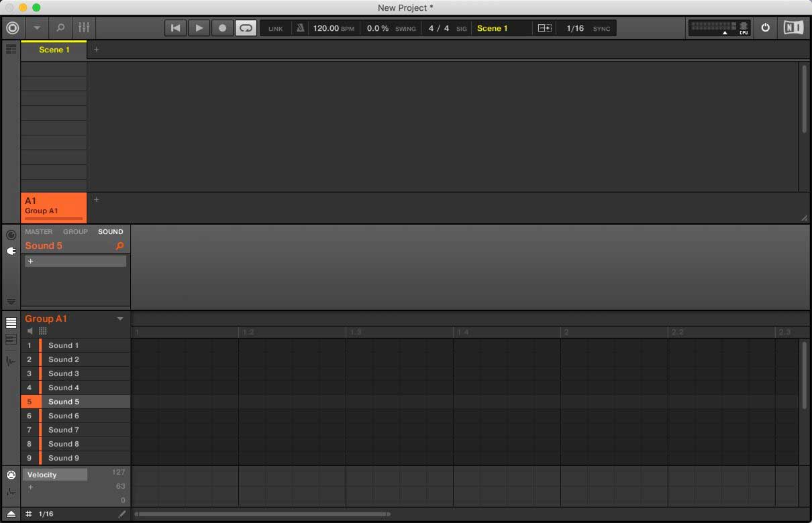This screenshot has width=812, height=523.
Task: Show the channel properties knob icon
Action: coord(11,235)
